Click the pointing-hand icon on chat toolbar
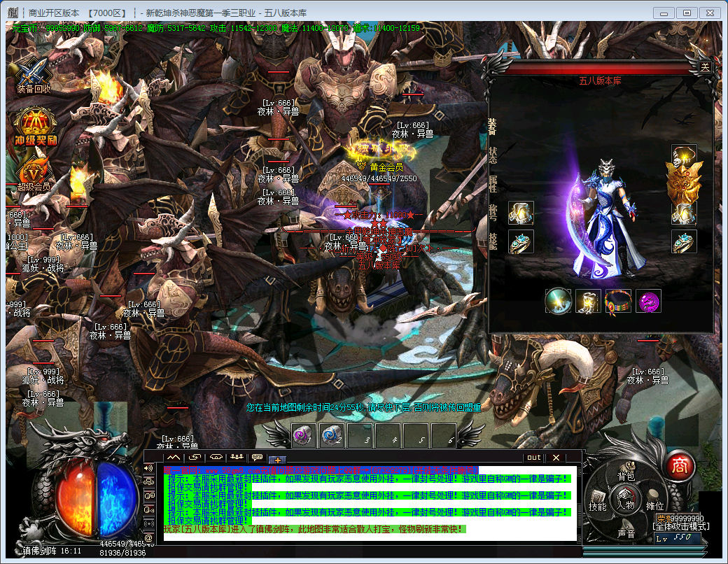The height and width of the screenshot is (564, 728). (x=195, y=458)
